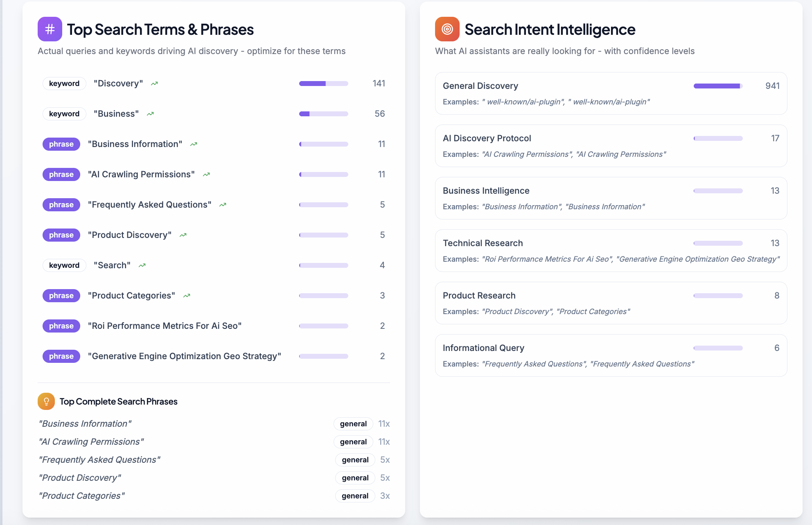Click the orange target icon beside Search Intent Intelligence
Screen dimensions: 812x525
[x=447, y=29]
